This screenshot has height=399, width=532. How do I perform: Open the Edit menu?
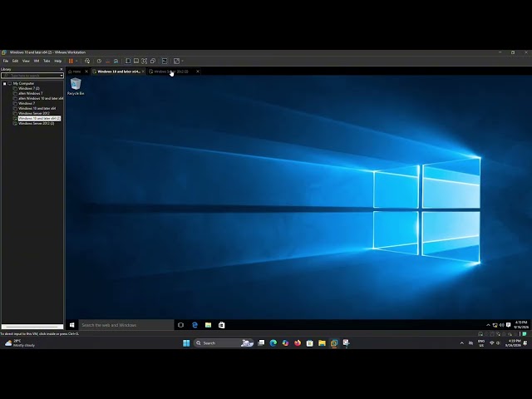coord(15,61)
